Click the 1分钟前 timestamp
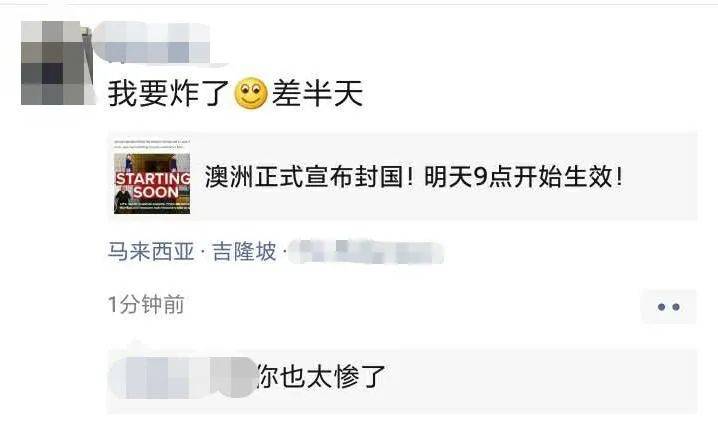Screen dimensions: 718x428 [146, 304]
